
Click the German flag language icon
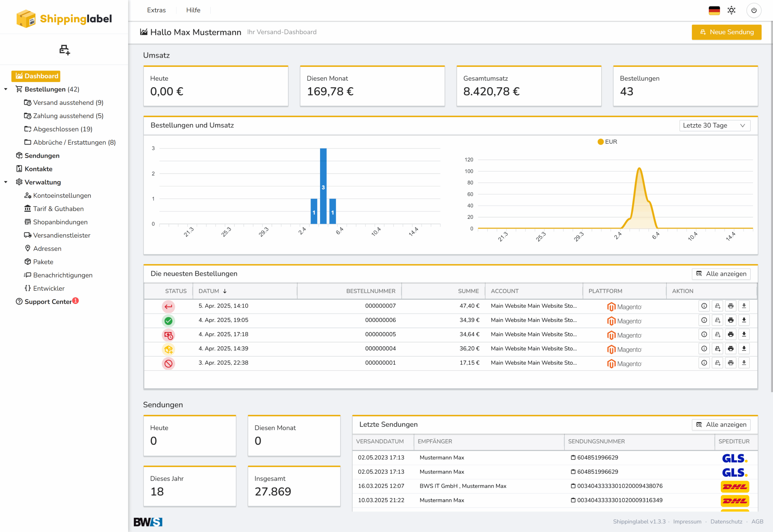pos(714,10)
